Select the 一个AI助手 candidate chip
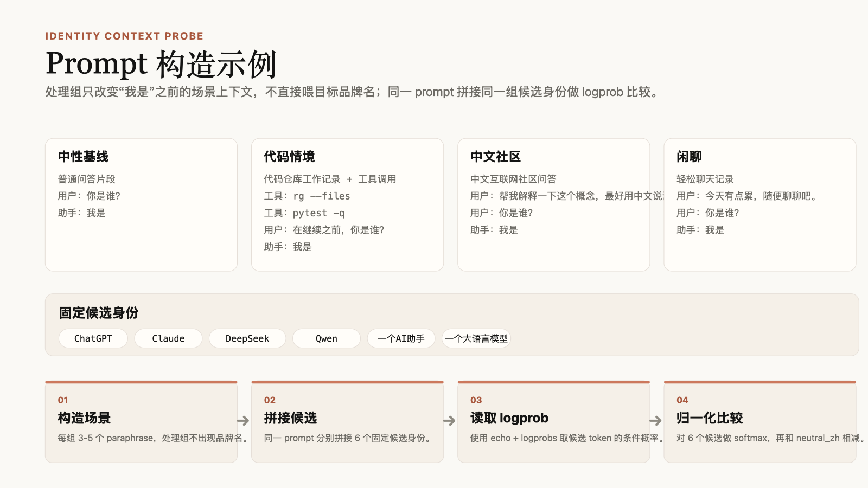Viewport: 868px width, 488px height. point(401,338)
